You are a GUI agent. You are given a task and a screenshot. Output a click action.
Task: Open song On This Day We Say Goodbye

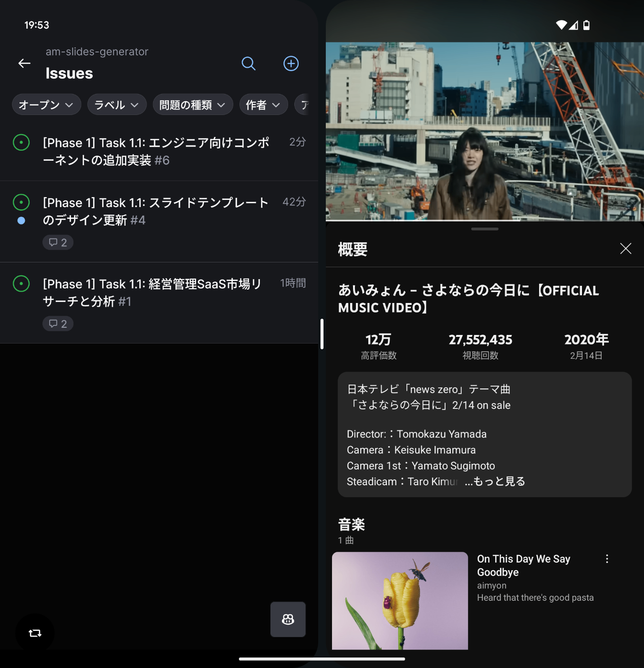pos(523,565)
